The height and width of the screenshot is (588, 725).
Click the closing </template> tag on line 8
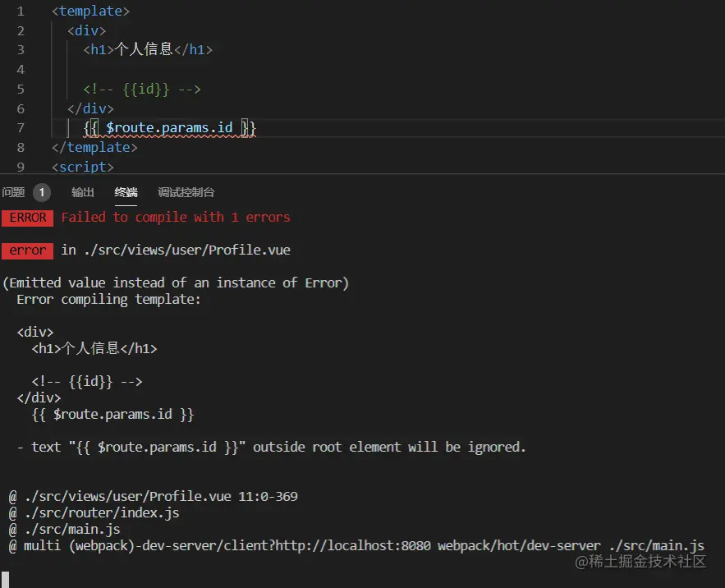pyautogui.click(x=94, y=147)
